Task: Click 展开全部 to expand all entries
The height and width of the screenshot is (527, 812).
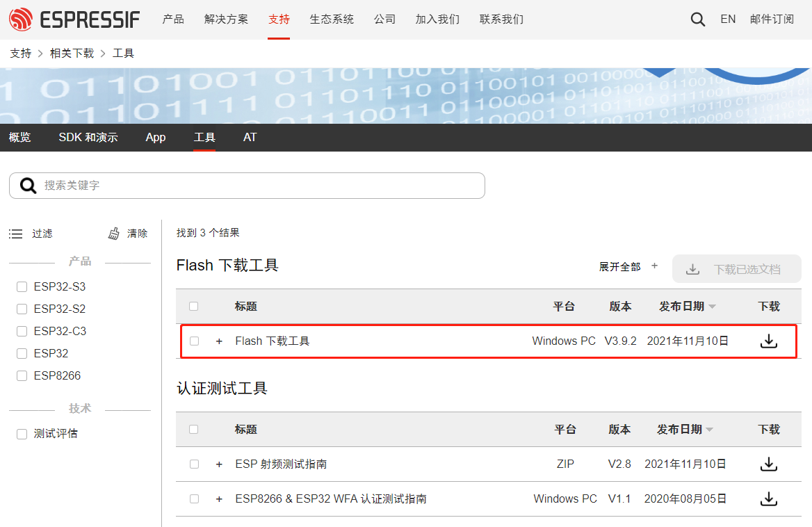Action: (620, 266)
